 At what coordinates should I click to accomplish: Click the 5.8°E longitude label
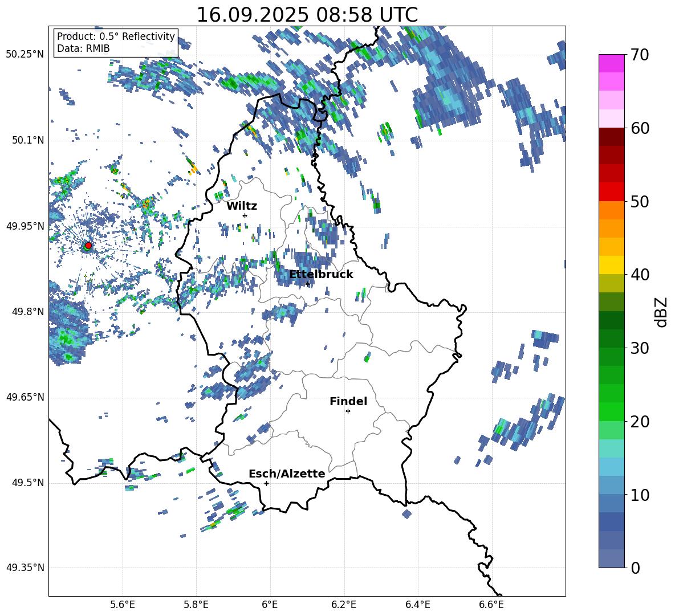pyautogui.click(x=196, y=605)
